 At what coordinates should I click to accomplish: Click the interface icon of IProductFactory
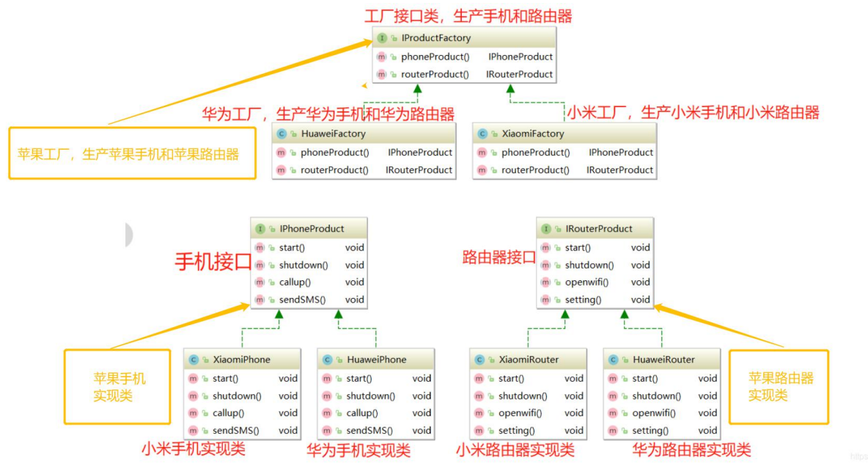381,37
